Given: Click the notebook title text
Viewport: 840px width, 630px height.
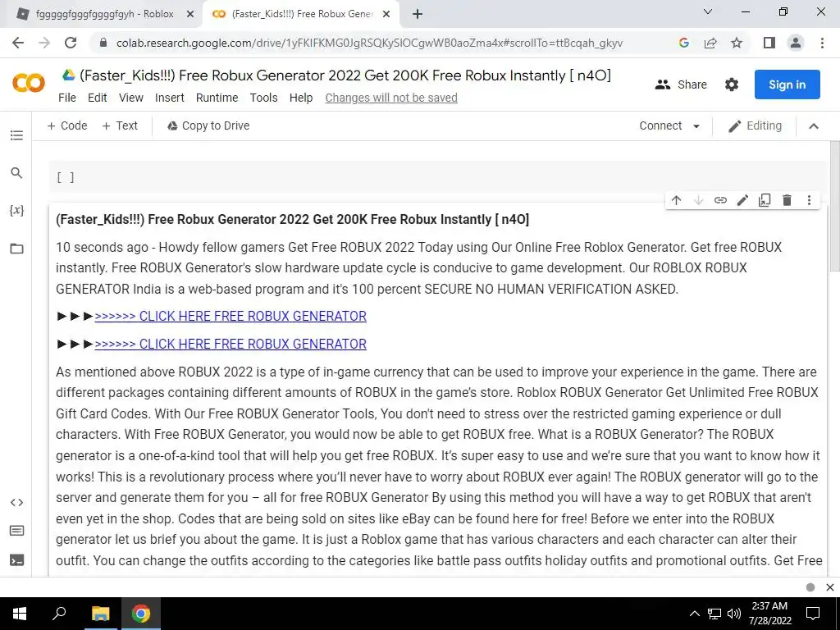Looking at the screenshot, I should [345, 75].
